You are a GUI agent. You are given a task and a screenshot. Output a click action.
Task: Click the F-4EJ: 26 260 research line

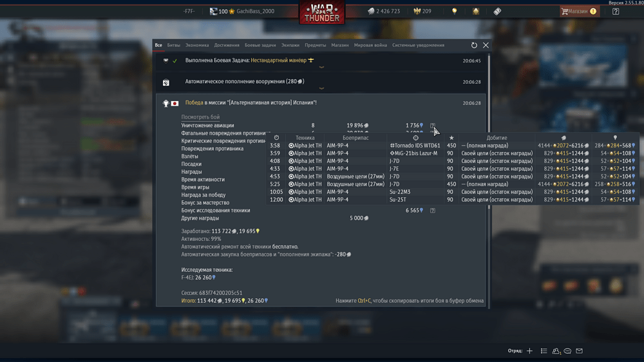coord(198,278)
